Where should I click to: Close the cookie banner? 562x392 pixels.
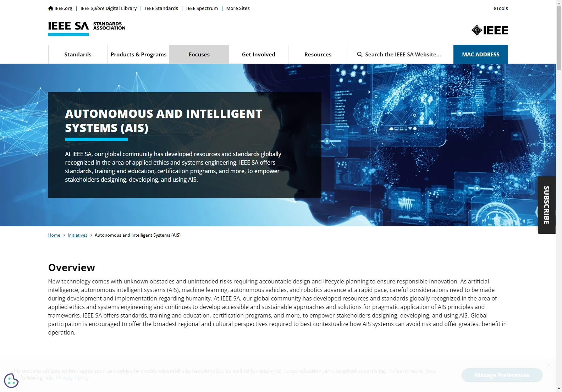coord(549,365)
